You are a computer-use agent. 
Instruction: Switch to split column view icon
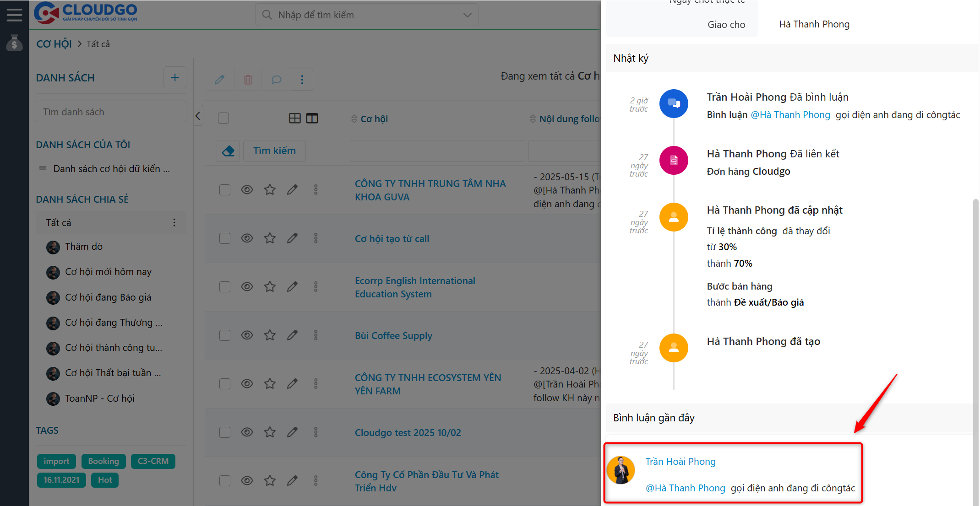pyautogui.click(x=312, y=118)
